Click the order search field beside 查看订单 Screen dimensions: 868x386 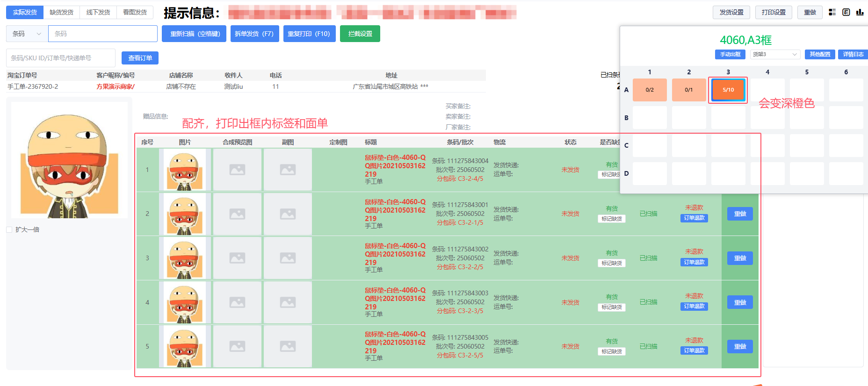[61, 58]
